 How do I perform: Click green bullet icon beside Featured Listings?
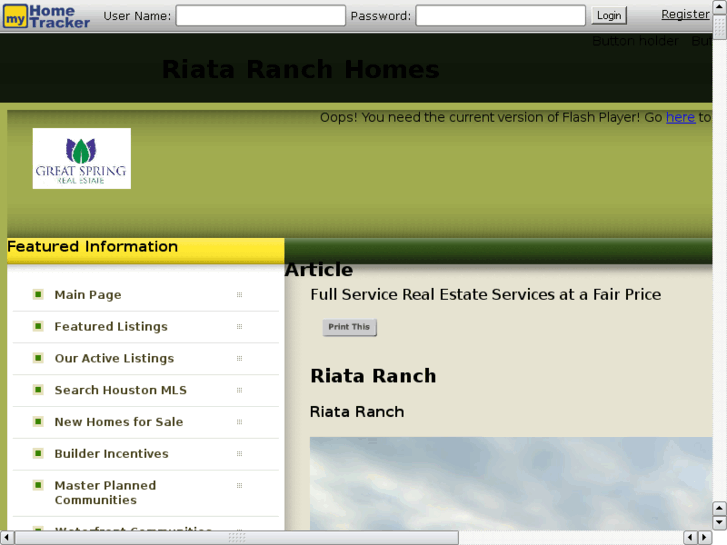pyautogui.click(x=38, y=326)
